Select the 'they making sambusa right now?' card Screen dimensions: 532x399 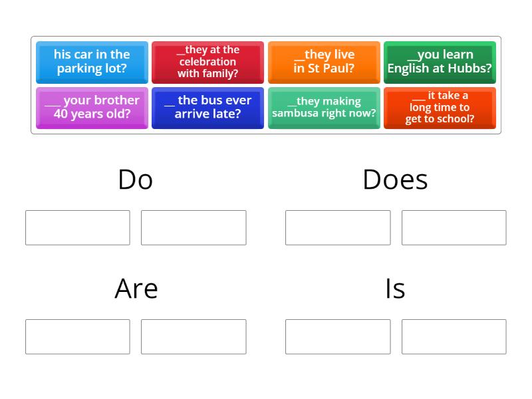[x=324, y=108]
